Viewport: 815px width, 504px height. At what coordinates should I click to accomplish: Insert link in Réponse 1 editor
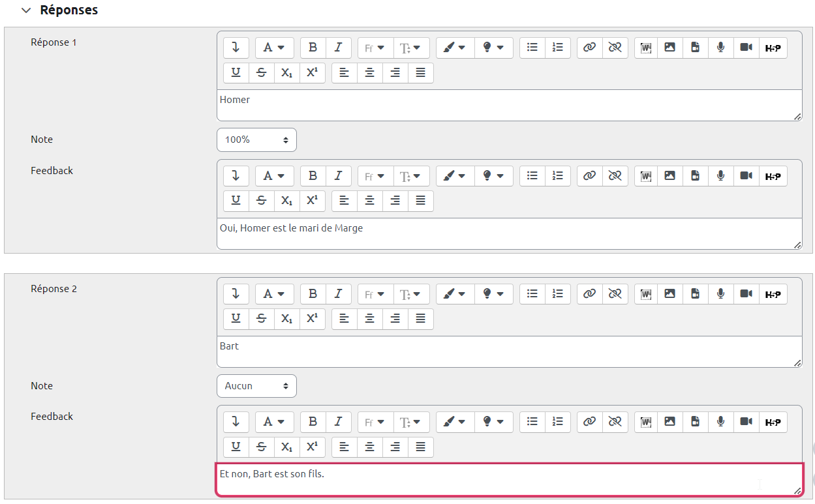tap(590, 48)
